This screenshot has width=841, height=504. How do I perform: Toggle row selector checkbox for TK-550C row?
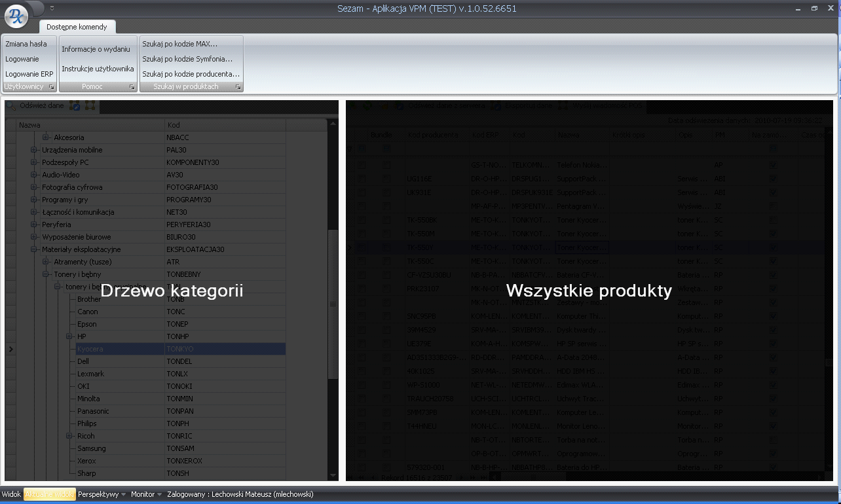362,261
